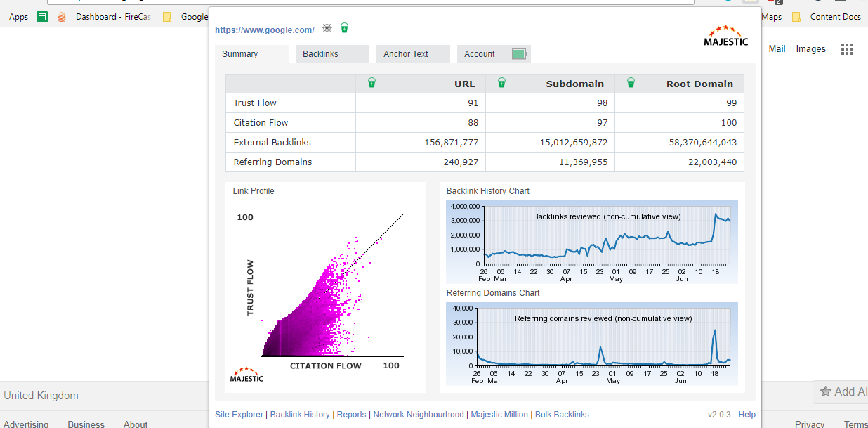Image resolution: width=868 pixels, height=428 pixels.
Task: Click the Google folder bookmark
Action: (186, 17)
